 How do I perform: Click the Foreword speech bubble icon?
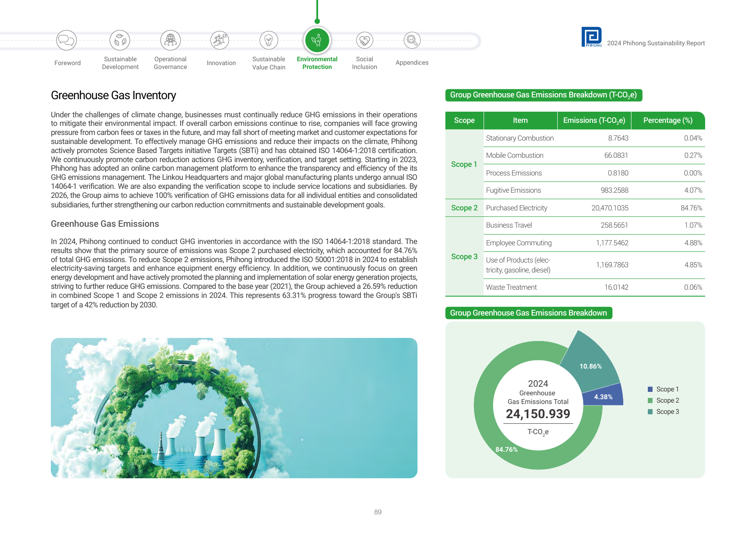pyautogui.click(x=66, y=41)
